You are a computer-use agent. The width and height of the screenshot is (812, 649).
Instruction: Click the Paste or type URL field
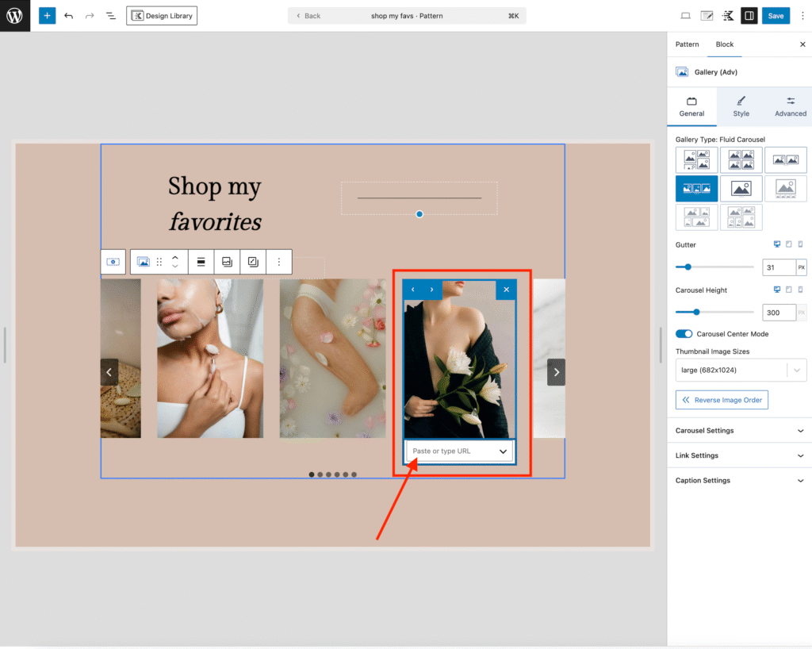tap(452, 451)
